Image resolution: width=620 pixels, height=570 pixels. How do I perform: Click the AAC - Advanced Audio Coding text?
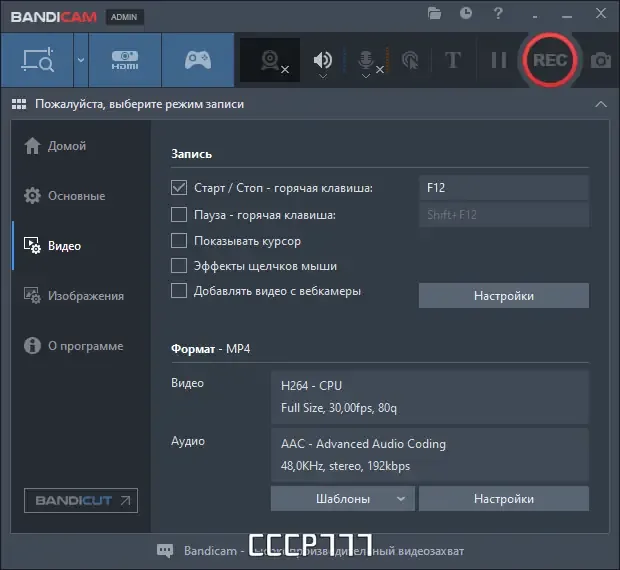tap(363, 444)
